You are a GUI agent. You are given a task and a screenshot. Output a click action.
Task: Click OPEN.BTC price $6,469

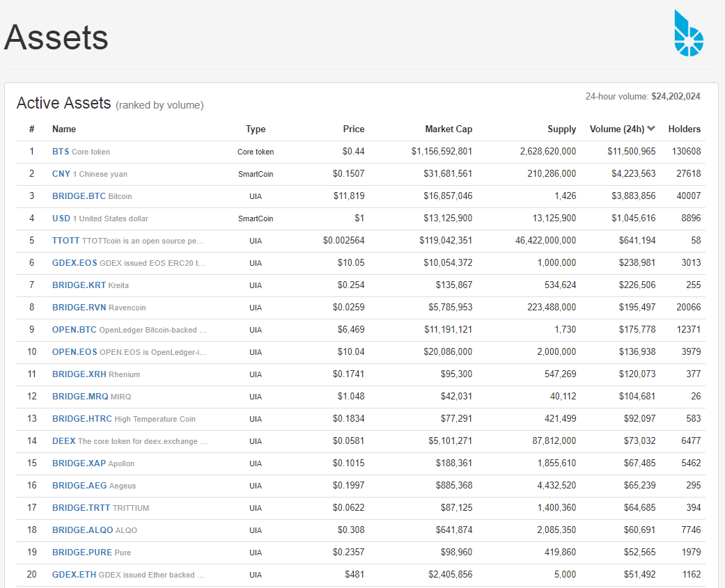tap(350, 330)
